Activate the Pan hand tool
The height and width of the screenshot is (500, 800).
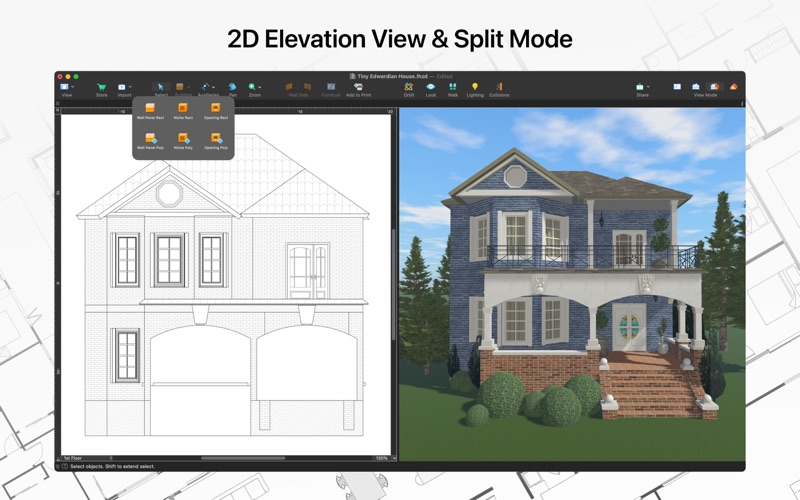(x=233, y=87)
